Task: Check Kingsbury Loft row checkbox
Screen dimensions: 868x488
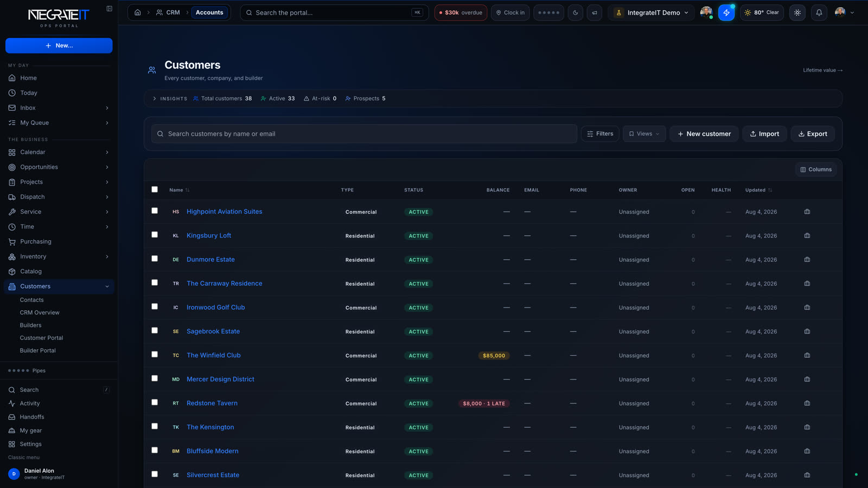Action: tap(155, 234)
